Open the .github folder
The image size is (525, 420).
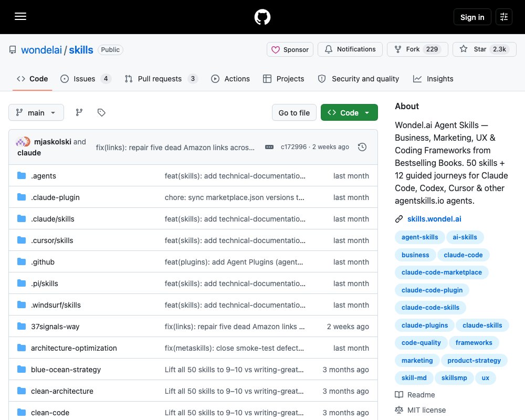(43, 262)
